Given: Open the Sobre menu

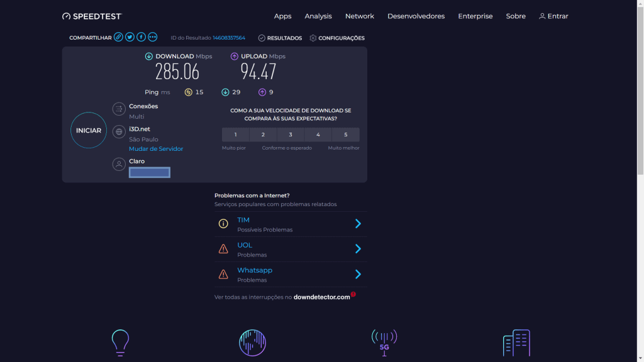Looking at the screenshot, I should point(516,16).
